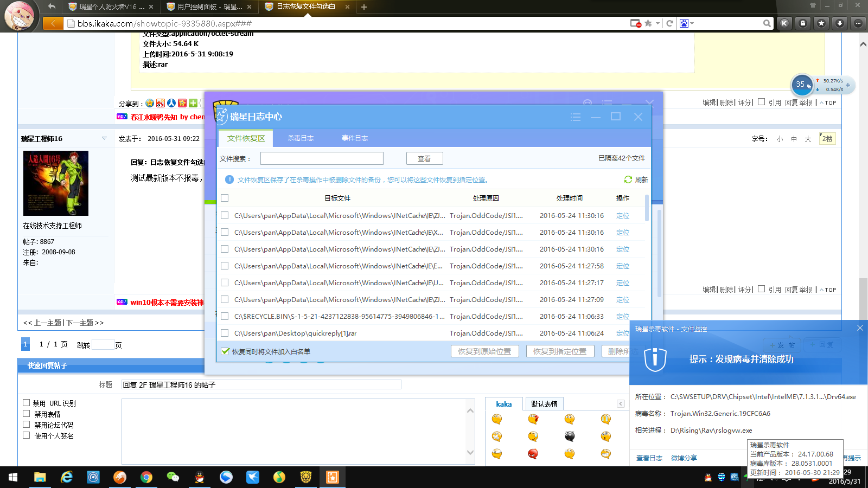Open the downloads toolbar button
This screenshot has height=488, width=868.
(839, 23)
